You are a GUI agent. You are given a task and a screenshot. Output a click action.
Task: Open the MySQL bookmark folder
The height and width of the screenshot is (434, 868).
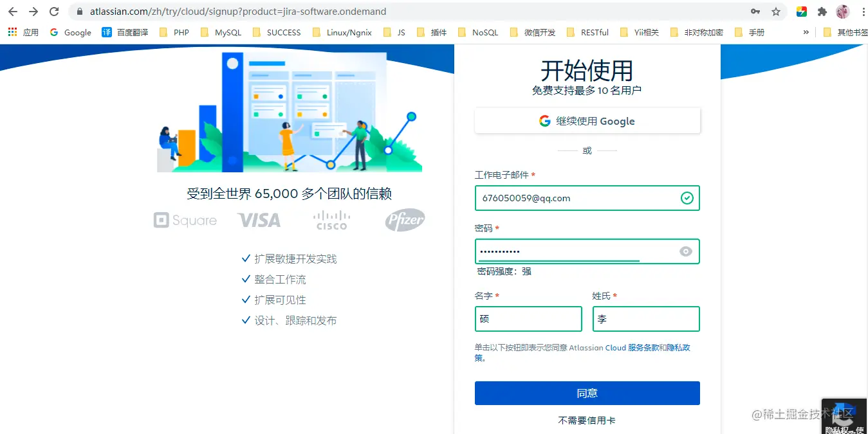coord(221,32)
